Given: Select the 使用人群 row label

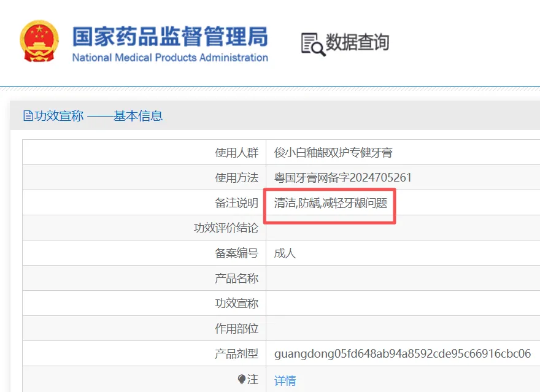Looking at the screenshot, I should (236, 153).
